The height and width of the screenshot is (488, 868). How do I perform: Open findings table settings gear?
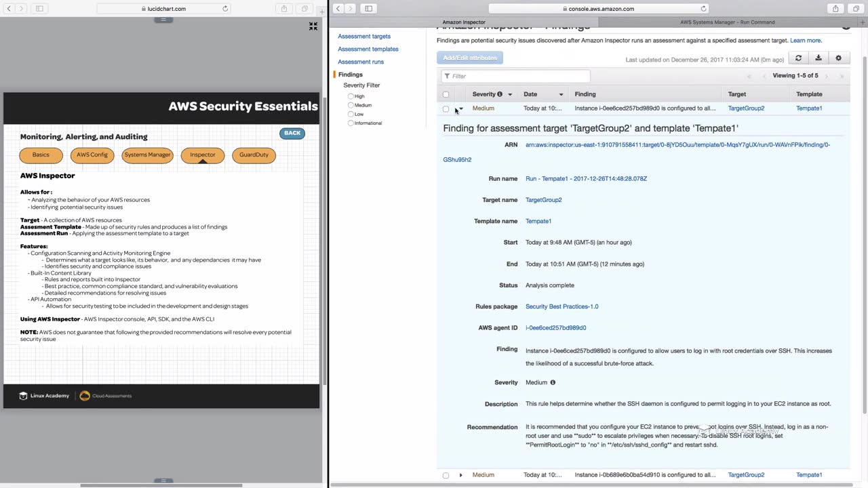pyautogui.click(x=839, y=58)
